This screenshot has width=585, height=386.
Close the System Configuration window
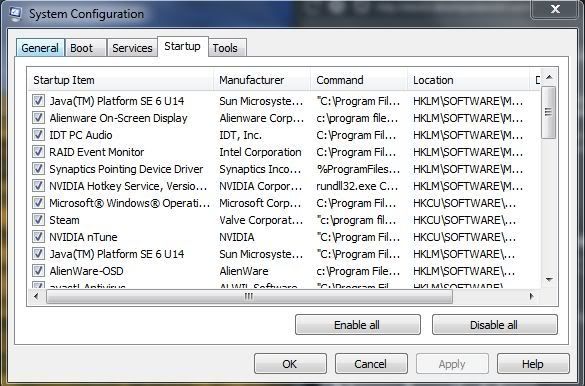point(555,9)
